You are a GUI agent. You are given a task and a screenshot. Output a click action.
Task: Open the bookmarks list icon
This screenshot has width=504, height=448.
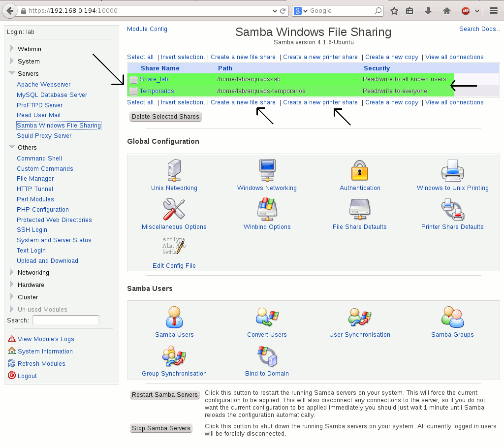coord(409,11)
